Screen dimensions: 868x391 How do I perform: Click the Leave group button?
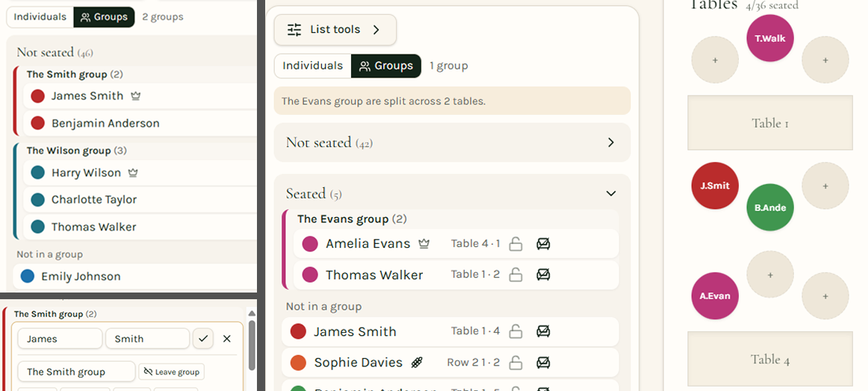pyautogui.click(x=171, y=372)
